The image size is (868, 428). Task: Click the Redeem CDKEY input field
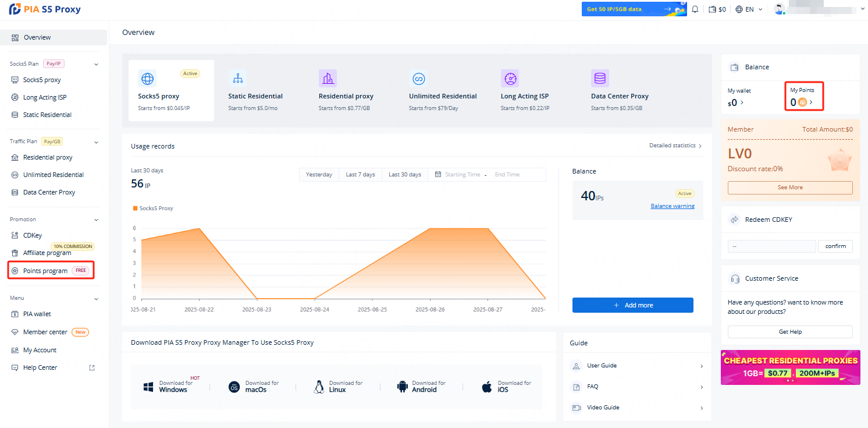(771, 246)
